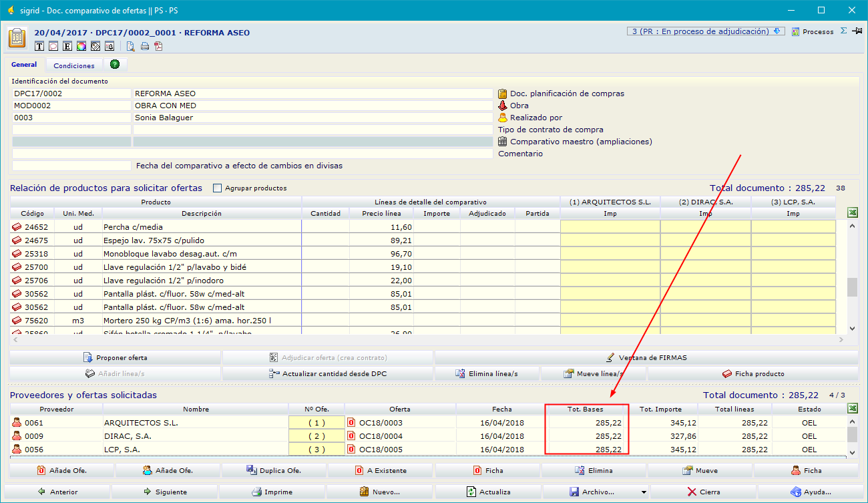The height and width of the screenshot is (503, 868).
Task: Click the providers grid scroll down arrow
Action: tap(852, 452)
